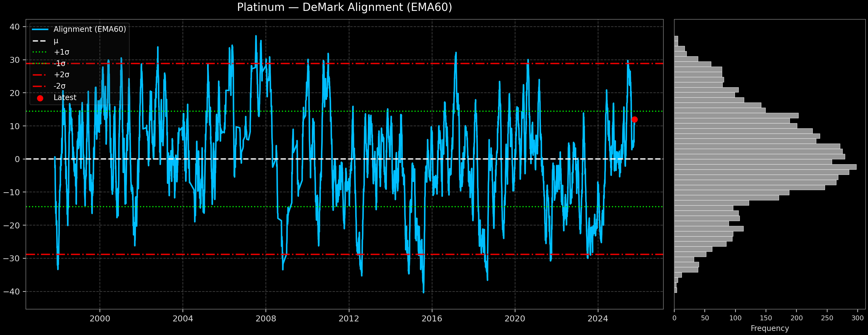Click the +2σ red dash-dot legend entry

[61, 75]
